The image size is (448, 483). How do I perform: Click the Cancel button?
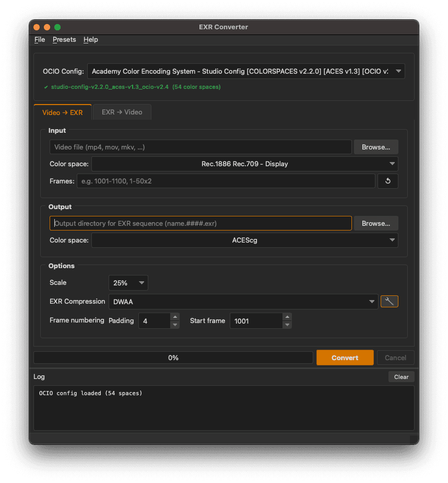[x=395, y=358]
